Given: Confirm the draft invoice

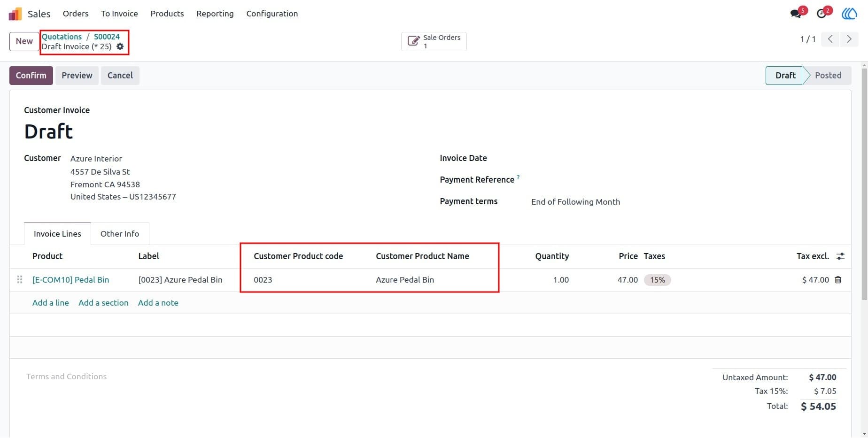Looking at the screenshot, I should coord(31,76).
